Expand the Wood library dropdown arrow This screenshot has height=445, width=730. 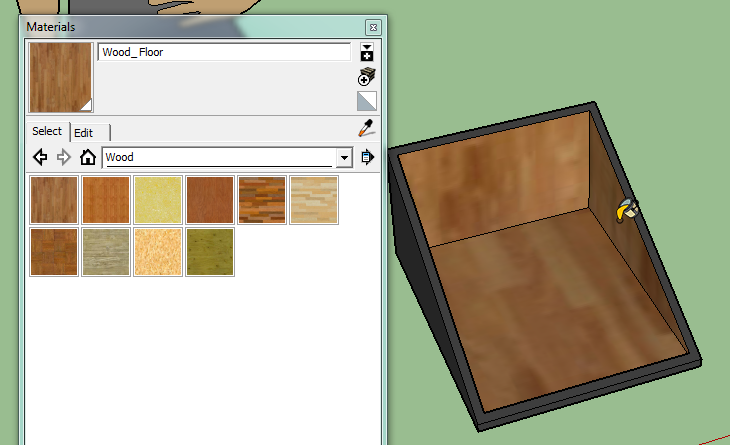click(x=344, y=157)
